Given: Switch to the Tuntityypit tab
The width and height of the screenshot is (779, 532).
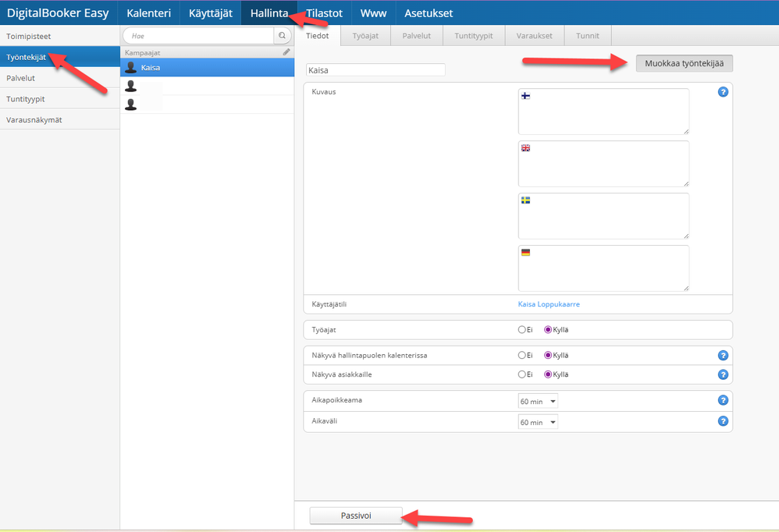Looking at the screenshot, I should [474, 36].
